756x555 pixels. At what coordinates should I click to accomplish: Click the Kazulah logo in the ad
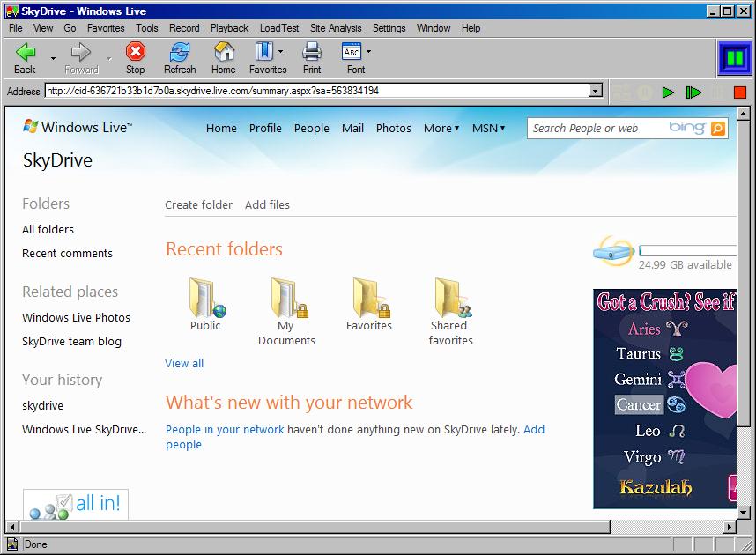[656, 487]
